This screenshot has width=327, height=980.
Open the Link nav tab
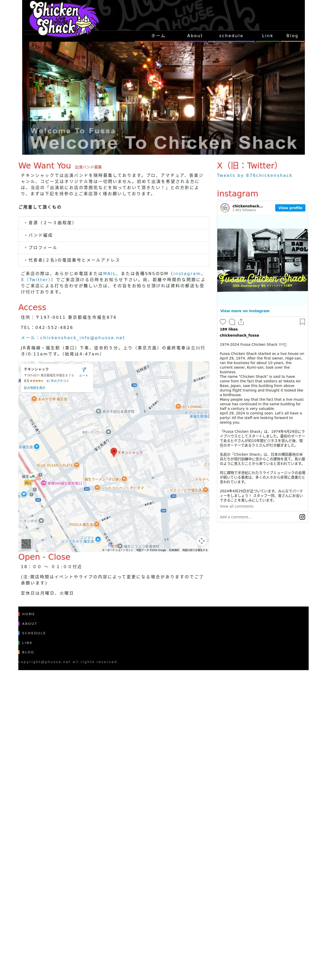(x=268, y=36)
